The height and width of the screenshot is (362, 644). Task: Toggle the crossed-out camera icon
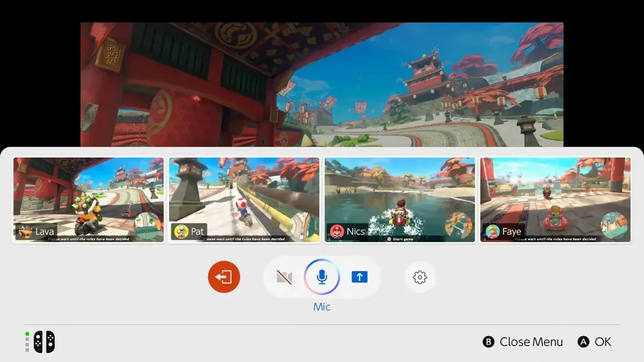tap(284, 277)
